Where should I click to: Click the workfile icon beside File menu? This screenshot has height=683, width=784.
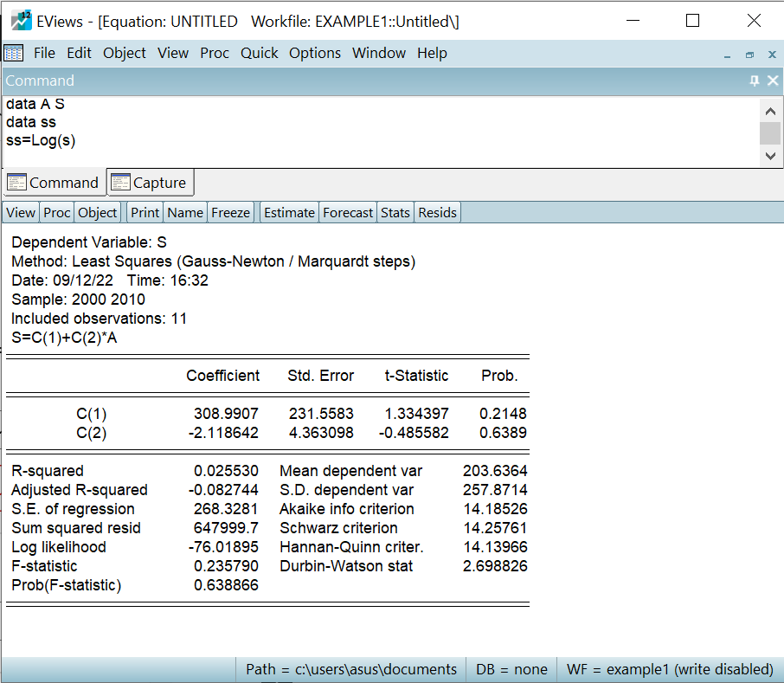(14, 53)
